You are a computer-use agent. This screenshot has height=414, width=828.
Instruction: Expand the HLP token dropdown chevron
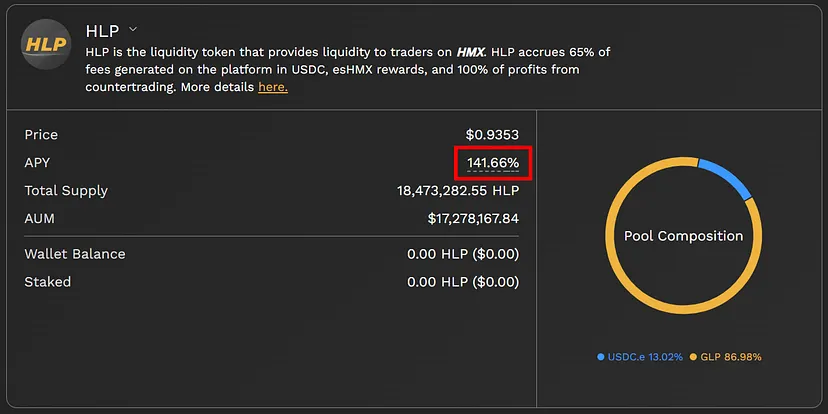[x=134, y=30]
